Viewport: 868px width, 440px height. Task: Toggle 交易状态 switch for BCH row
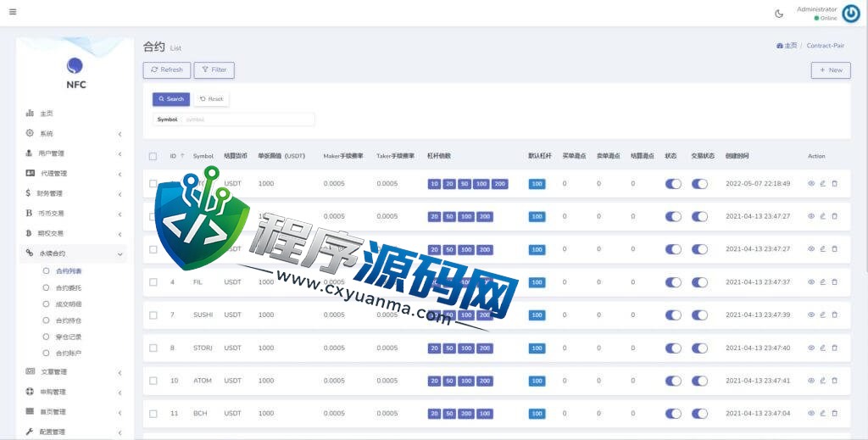(699, 414)
